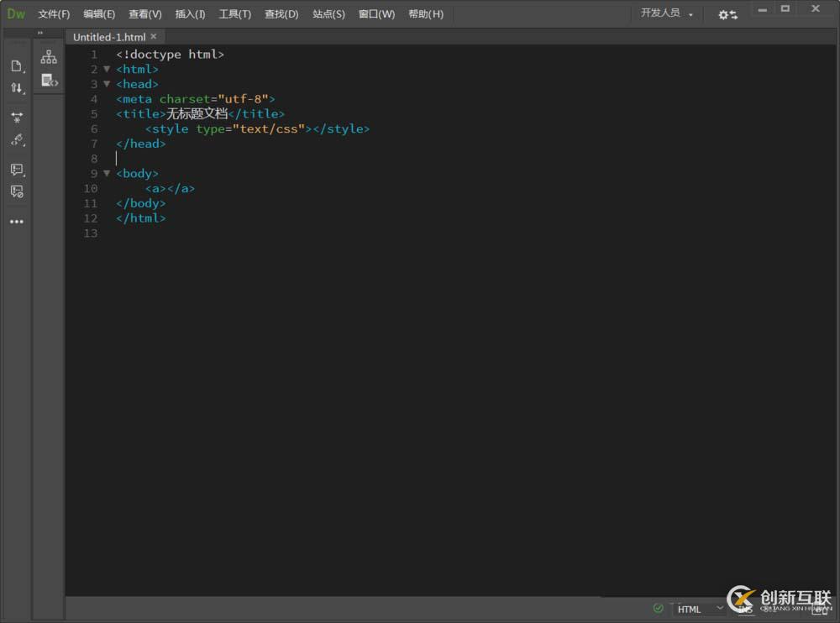Viewport: 840px width, 623px height.
Task: Open the 开发人员 workspace dropdown
Action: [667, 13]
